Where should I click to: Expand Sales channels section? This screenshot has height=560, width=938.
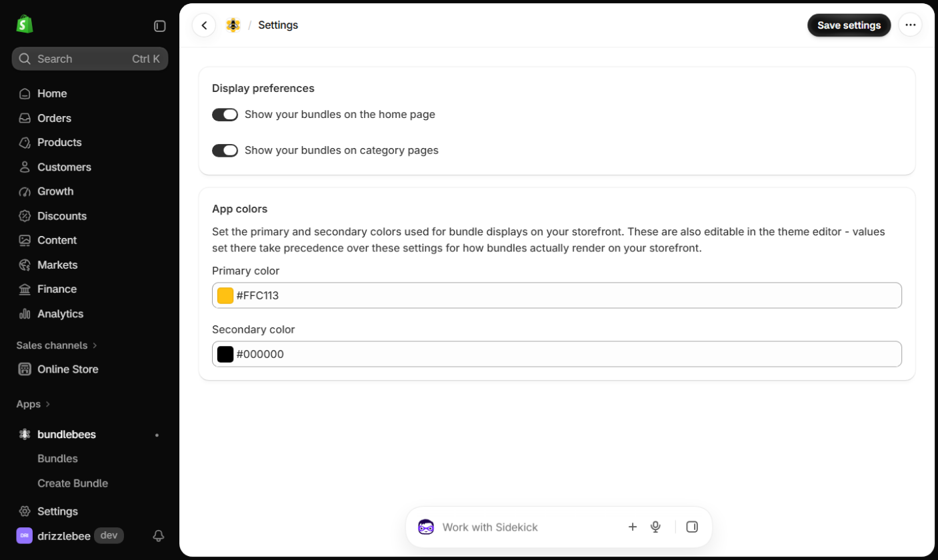(x=57, y=345)
